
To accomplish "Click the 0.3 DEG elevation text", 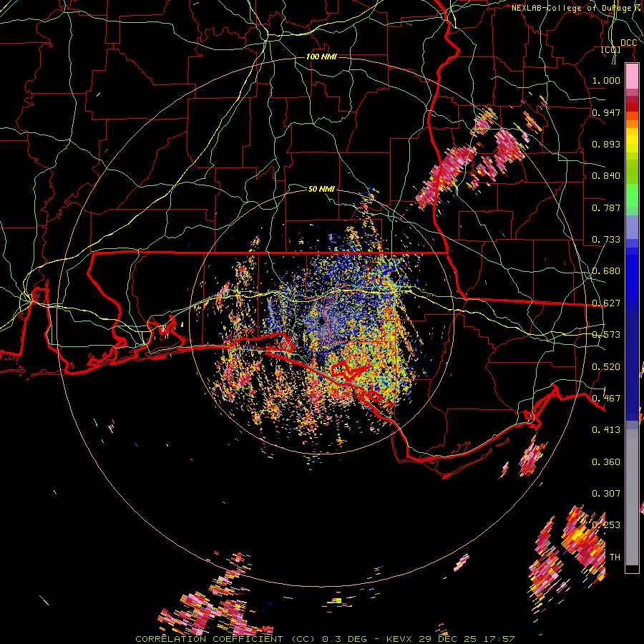I will (x=345, y=639).
